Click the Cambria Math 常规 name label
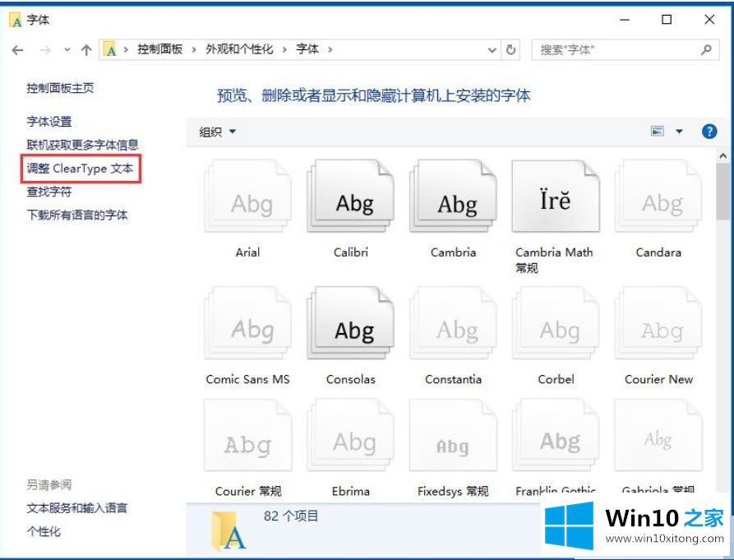Image resolution: width=734 pixels, height=560 pixels. tap(554, 260)
